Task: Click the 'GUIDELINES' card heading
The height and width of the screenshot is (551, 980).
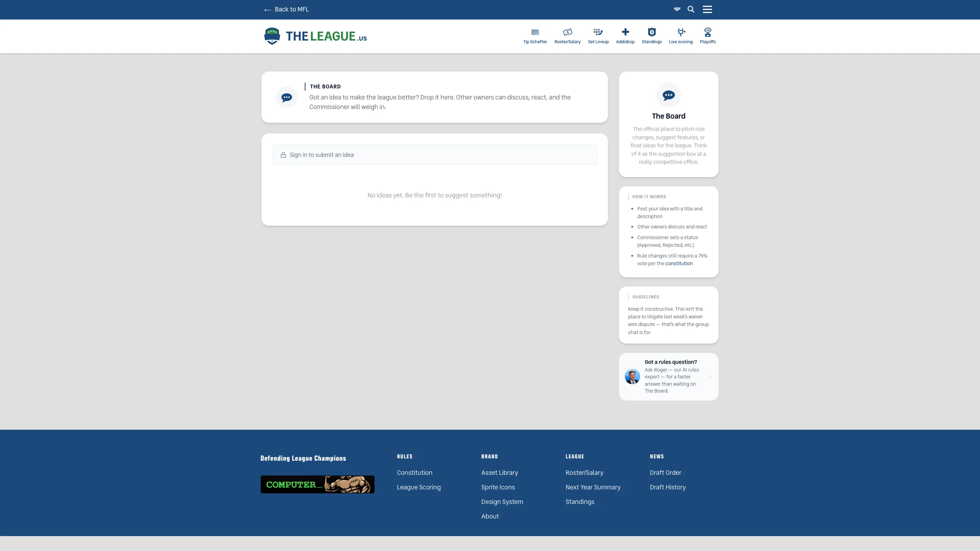Action: point(645,297)
